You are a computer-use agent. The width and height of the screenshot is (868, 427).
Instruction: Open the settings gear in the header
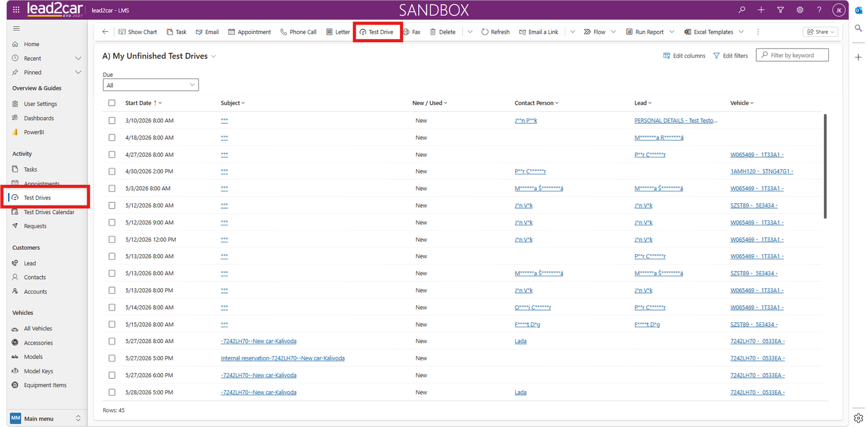click(x=800, y=10)
